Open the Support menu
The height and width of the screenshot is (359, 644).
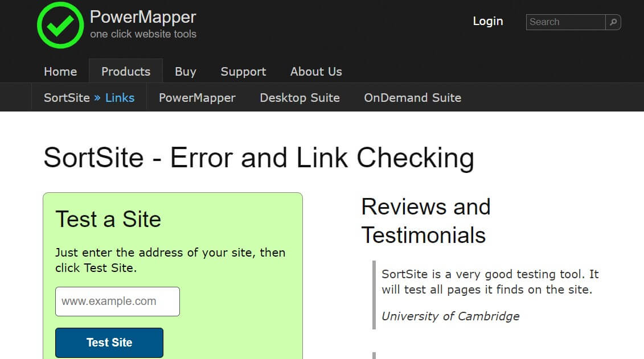(x=243, y=72)
